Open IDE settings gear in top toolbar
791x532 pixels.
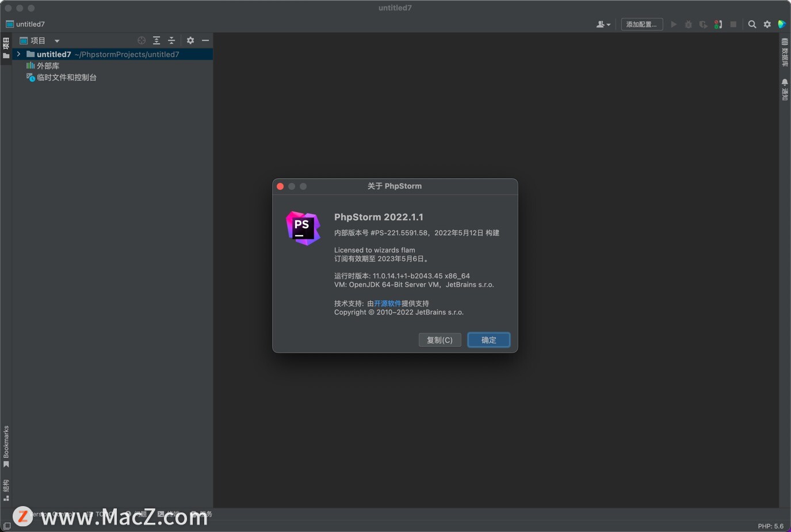(x=767, y=24)
